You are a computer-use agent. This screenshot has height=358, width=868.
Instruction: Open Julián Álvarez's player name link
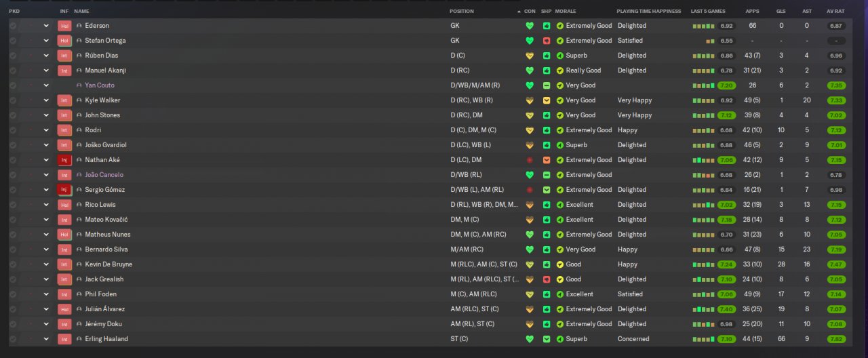[105, 309]
